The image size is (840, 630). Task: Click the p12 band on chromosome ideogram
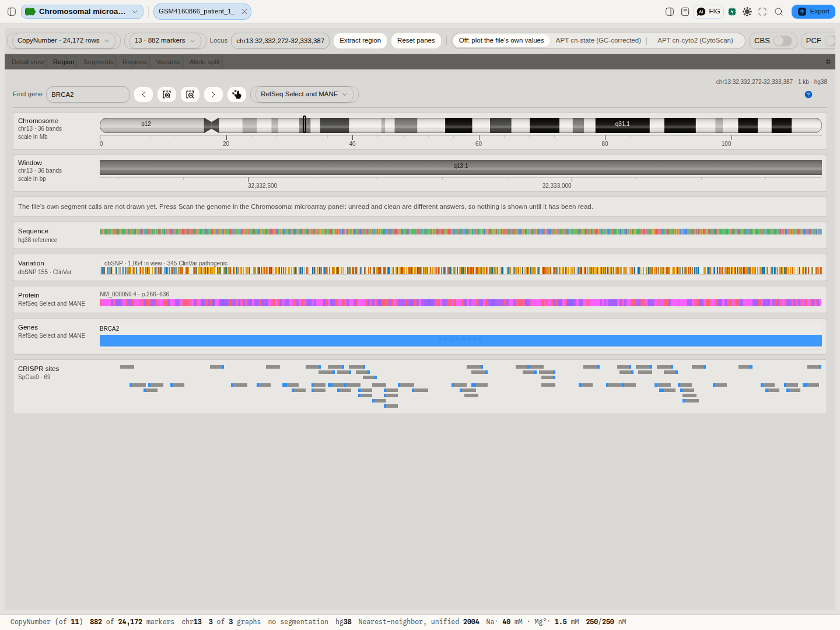tap(152, 125)
